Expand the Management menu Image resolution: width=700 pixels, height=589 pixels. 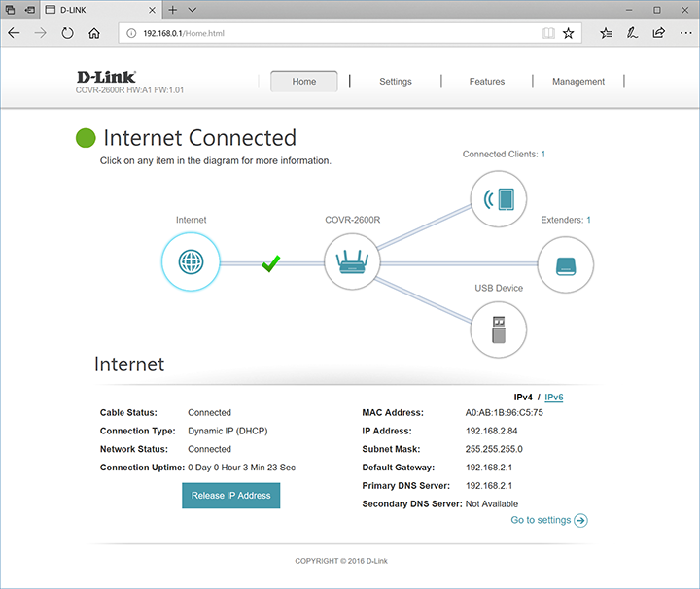point(578,82)
